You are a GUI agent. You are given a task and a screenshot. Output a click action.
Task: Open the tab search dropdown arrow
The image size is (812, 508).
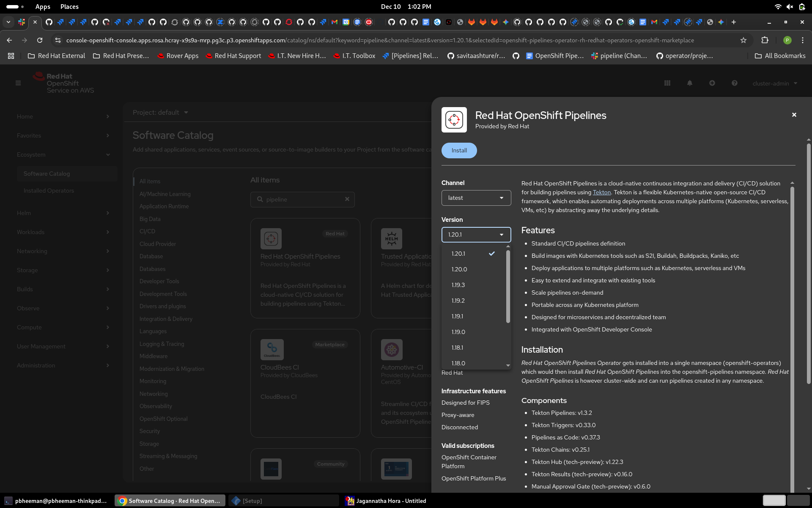click(x=8, y=22)
